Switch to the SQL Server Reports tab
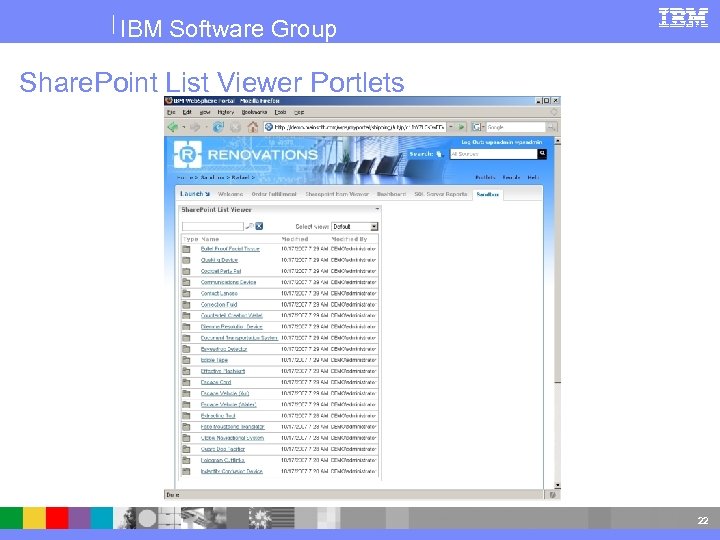The image size is (720, 540). (441, 194)
